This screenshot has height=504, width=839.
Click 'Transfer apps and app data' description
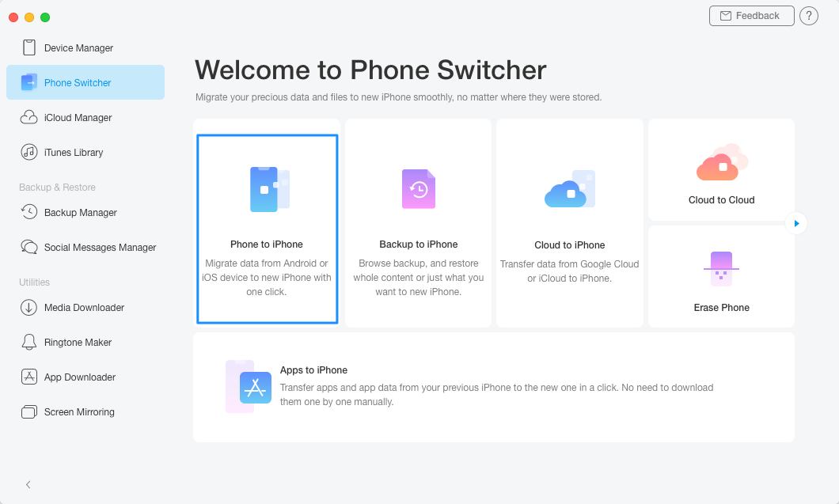[x=496, y=394]
